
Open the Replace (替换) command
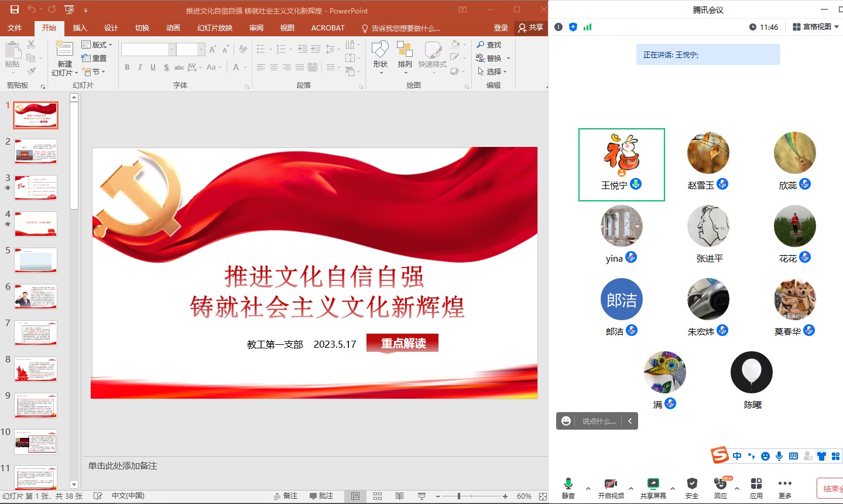(493, 58)
